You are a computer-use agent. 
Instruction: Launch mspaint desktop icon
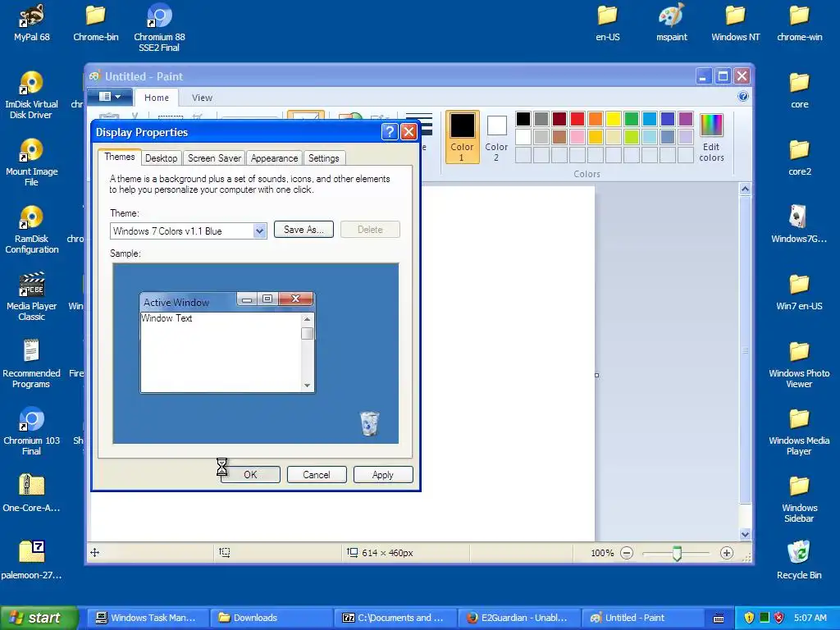671,24
